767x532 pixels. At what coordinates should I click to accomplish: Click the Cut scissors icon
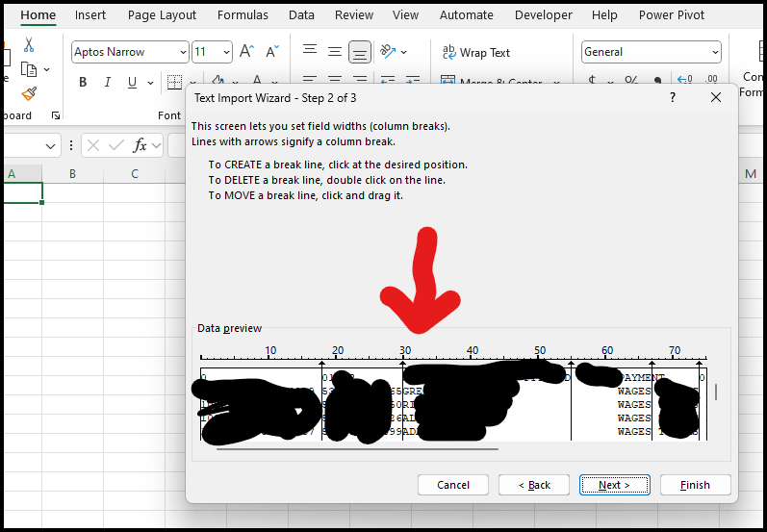pyautogui.click(x=29, y=45)
